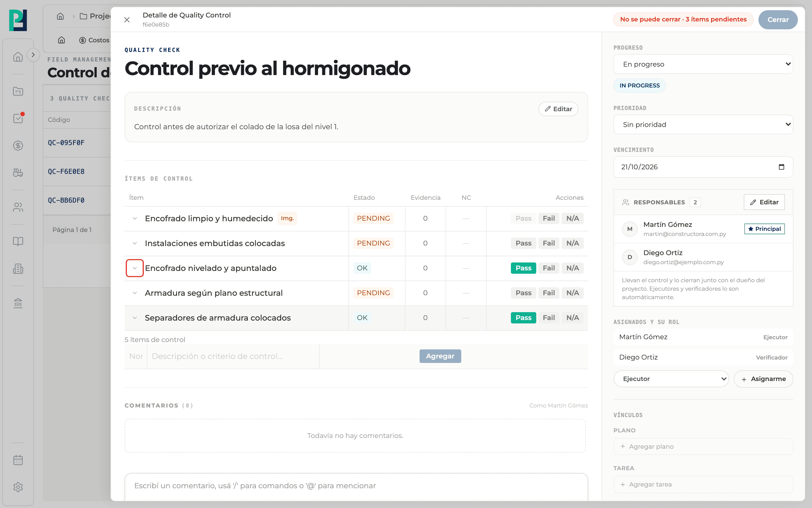Mark Encofrado limpio y humedecido as Fail
This screenshot has width=812, height=508.
click(x=549, y=218)
